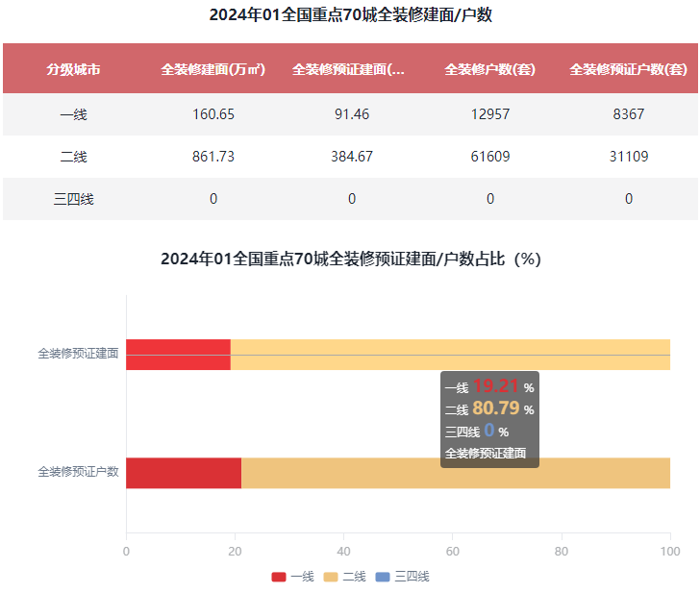Screen dimensions: 700x593
Task: Click the truncated 全装修预证建面 table header
Action: [351, 69]
